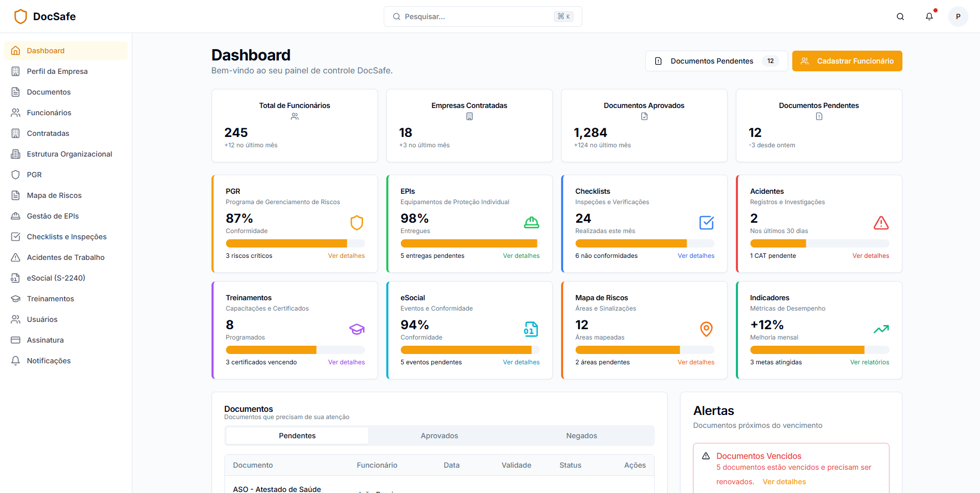The height and width of the screenshot is (493, 980).
Task: Go to Dashboard in the sidebar
Action: click(x=66, y=51)
